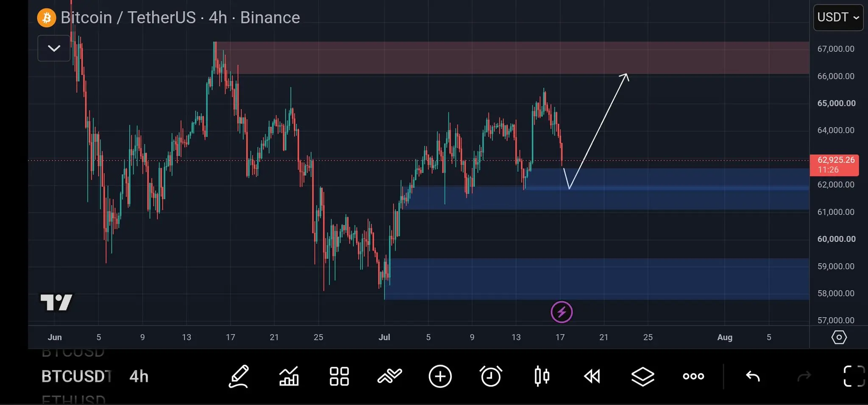Click the Bitcoin symbol logo
This screenshot has height=405, width=868.
coord(47,18)
